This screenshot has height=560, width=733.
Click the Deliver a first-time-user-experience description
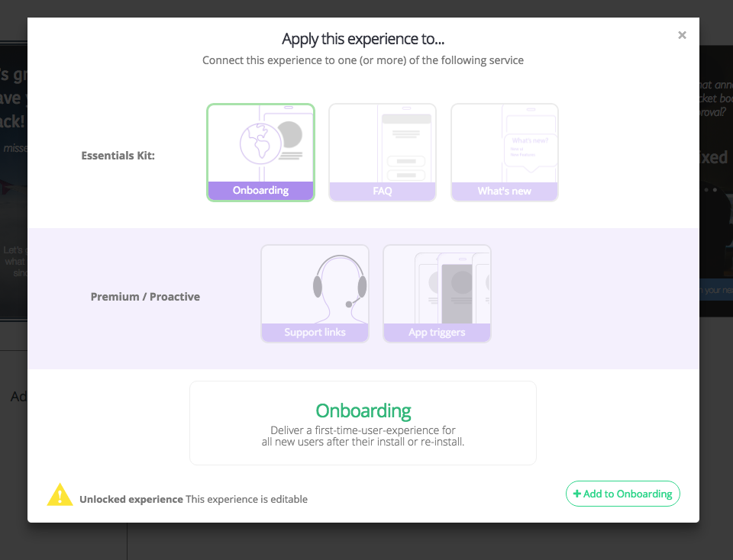(363, 436)
